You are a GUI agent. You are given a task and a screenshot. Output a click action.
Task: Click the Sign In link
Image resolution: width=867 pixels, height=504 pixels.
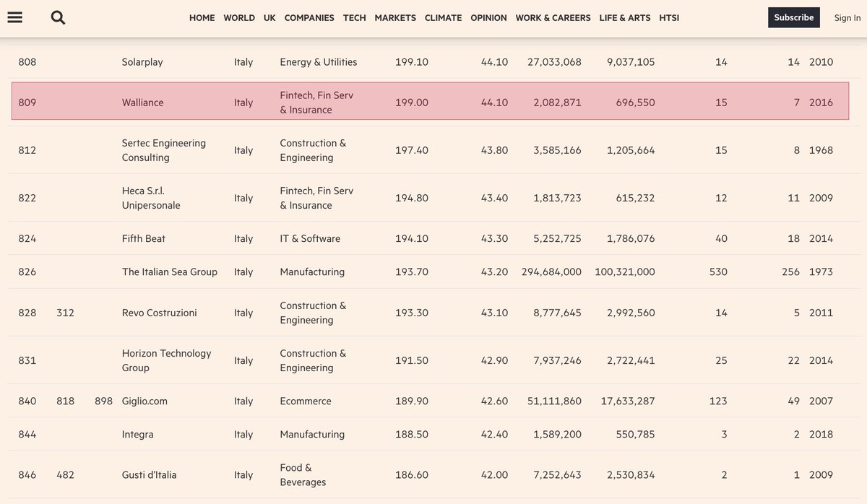(x=847, y=17)
